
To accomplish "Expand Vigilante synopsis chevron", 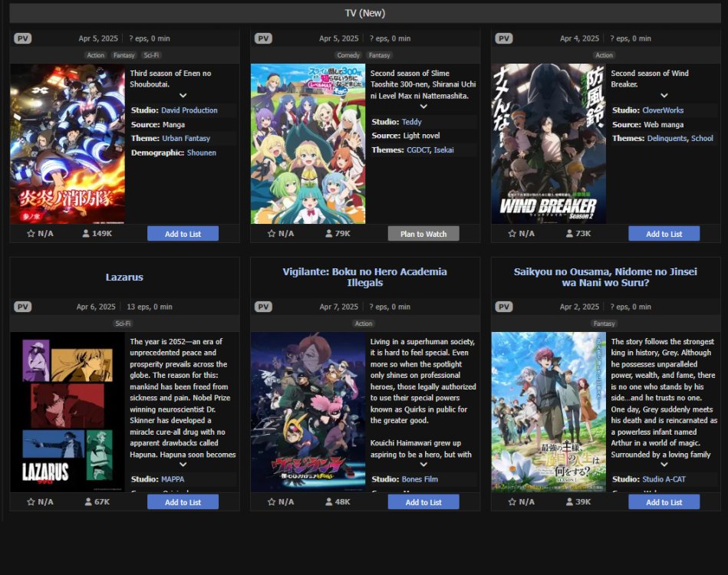I will pos(423,464).
